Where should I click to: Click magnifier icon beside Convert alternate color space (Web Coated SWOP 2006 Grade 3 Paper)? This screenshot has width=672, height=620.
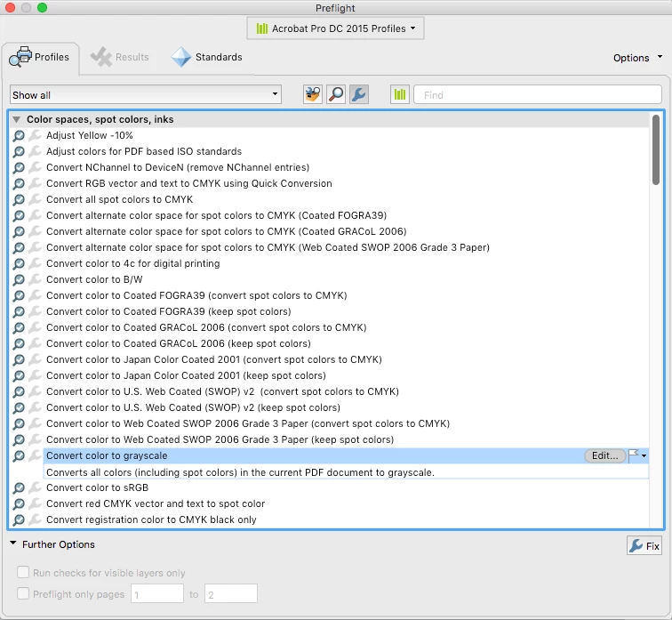coord(19,248)
